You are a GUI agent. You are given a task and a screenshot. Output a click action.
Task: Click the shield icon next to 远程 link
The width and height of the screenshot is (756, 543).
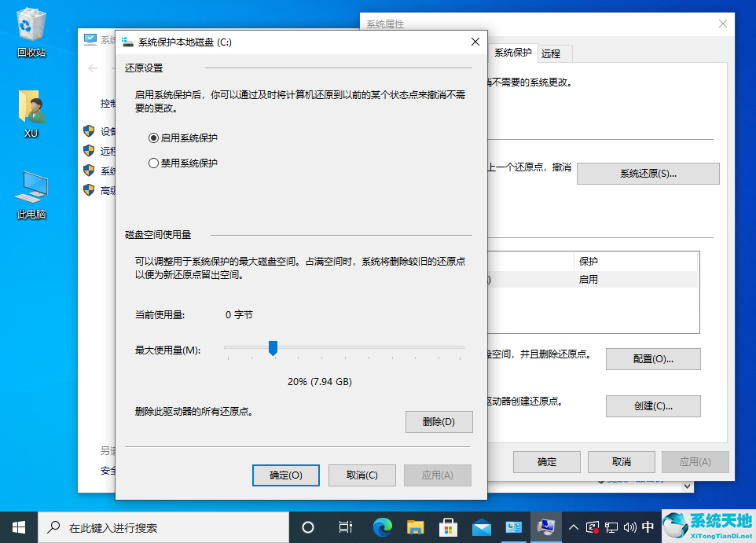coord(89,150)
